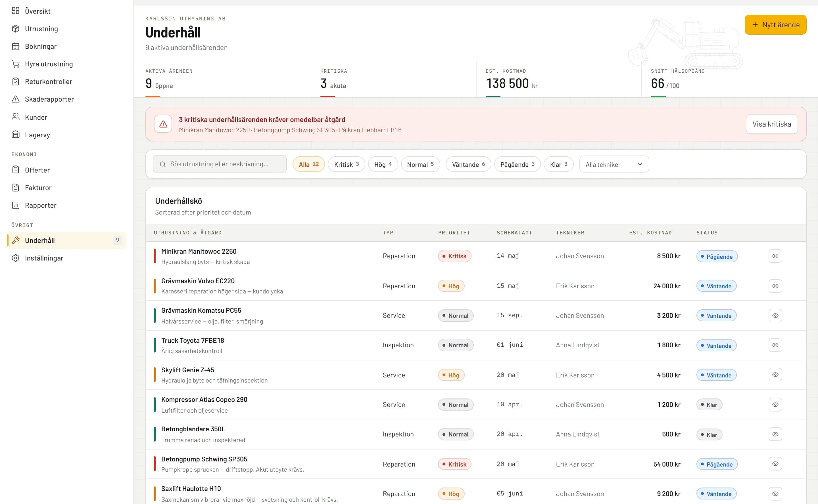This screenshot has height=504, width=818.
Task: Click the Prioritet column header
Action: pyautogui.click(x=454, y=233)
